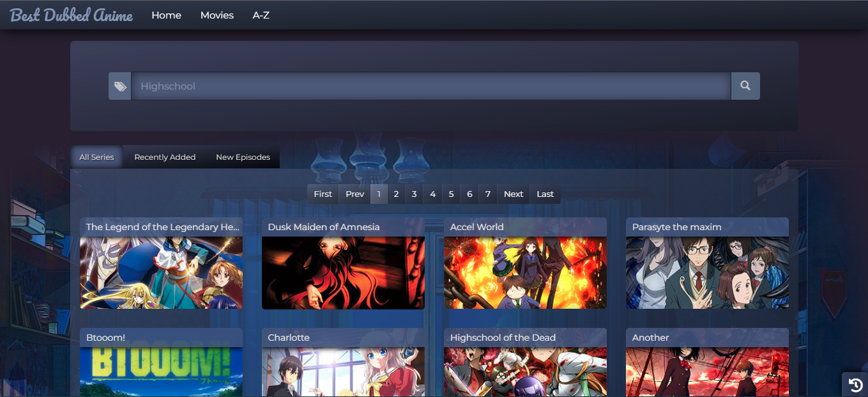868x397 pixels.
Task: Click the Next pagination button
Action: pos(514,194)
